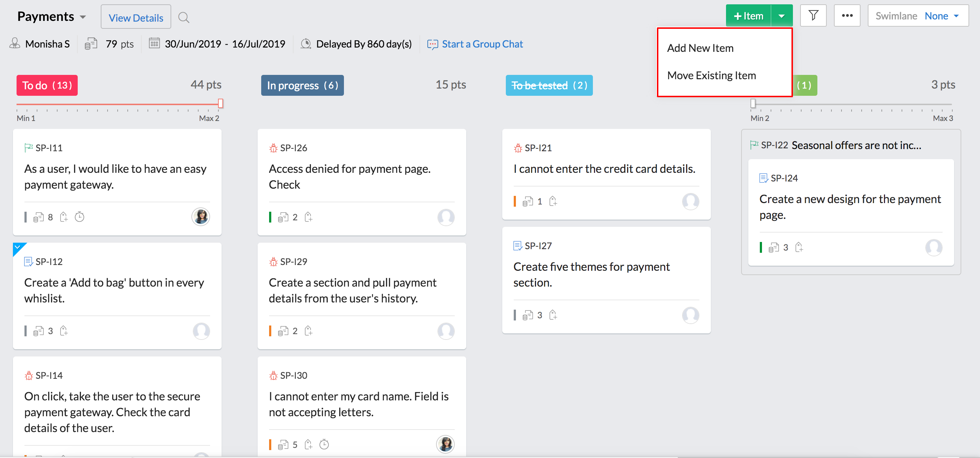
Task: Click the bug icon beside SP-I21
Action: [518, 148]
